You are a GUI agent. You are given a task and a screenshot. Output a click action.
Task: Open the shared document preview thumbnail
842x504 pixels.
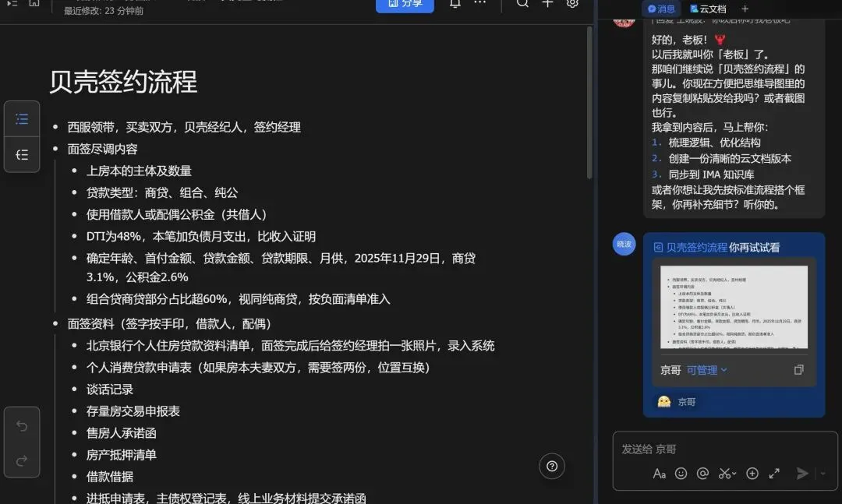[734, 307]
